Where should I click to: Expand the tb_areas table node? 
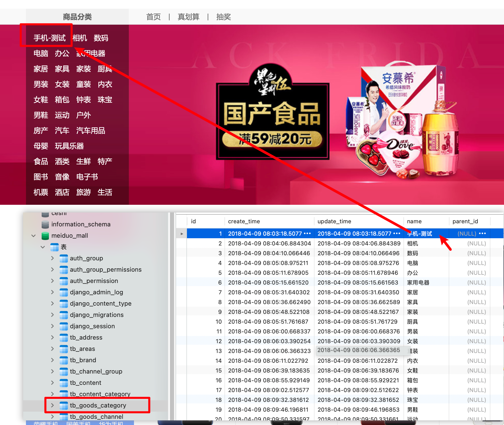point(52,349)
